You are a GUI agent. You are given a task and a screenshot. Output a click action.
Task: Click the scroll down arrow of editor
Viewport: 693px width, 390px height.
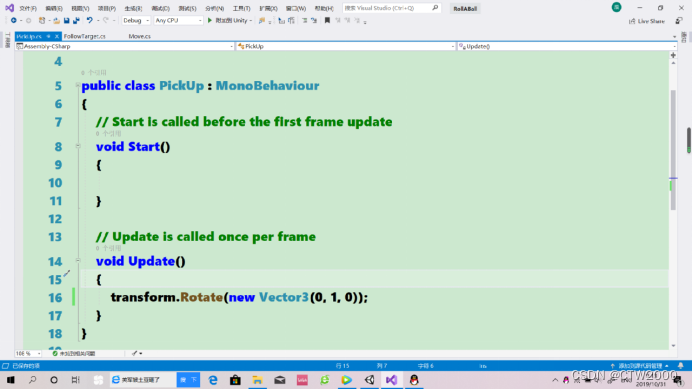pyautogui.click(x=673, y=346)
